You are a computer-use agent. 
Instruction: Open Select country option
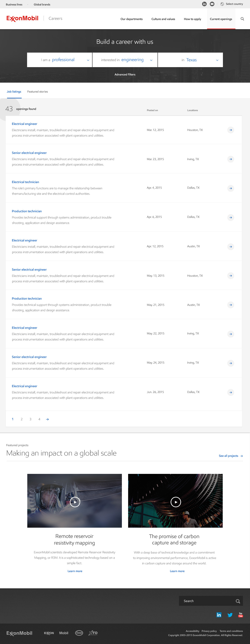[x=232, y=4]
